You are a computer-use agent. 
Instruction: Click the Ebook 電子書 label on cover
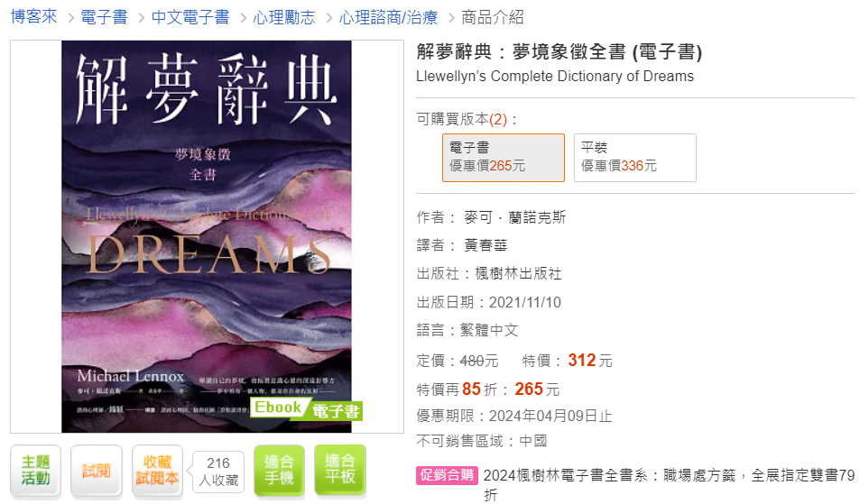click(306, 408)
